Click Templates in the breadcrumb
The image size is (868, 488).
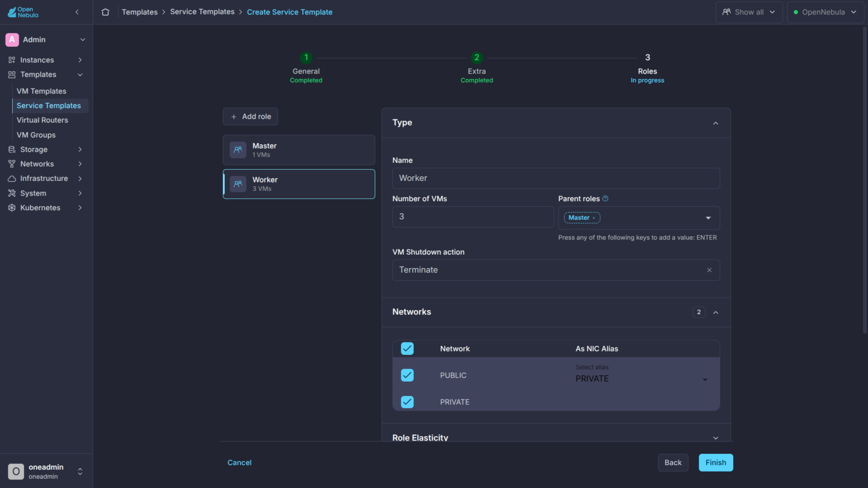point(140,12)
